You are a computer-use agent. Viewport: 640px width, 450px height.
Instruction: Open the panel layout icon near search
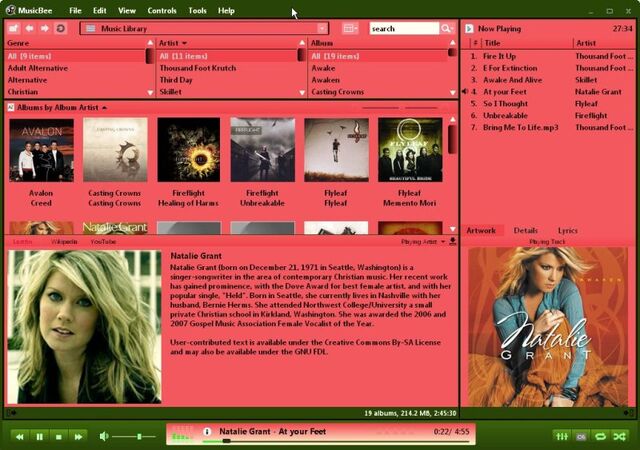point(350,28)
